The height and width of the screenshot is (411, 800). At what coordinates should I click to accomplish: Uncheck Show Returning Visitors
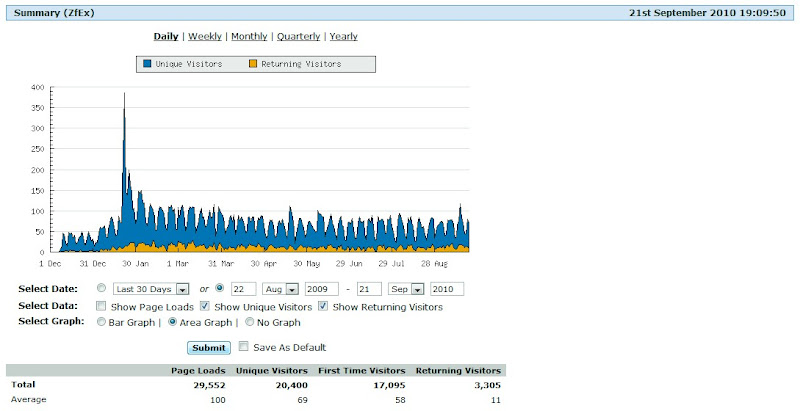(x=323, y=306)
